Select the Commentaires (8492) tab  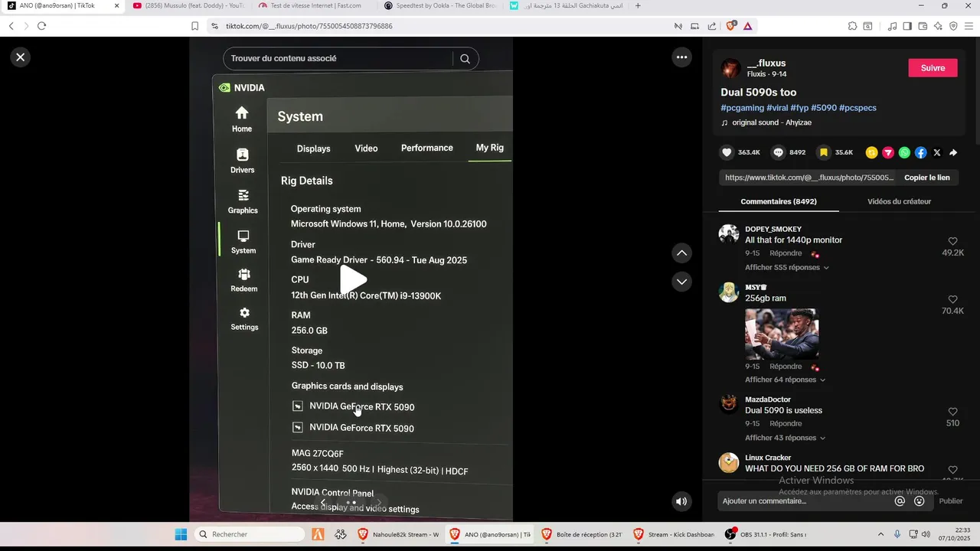coord(779,201)
